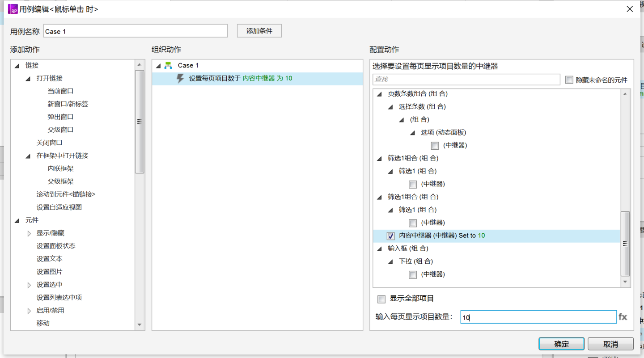Click the 添加条件 button
This screenshot has width=644, height=358.
(x=259, y=31)
